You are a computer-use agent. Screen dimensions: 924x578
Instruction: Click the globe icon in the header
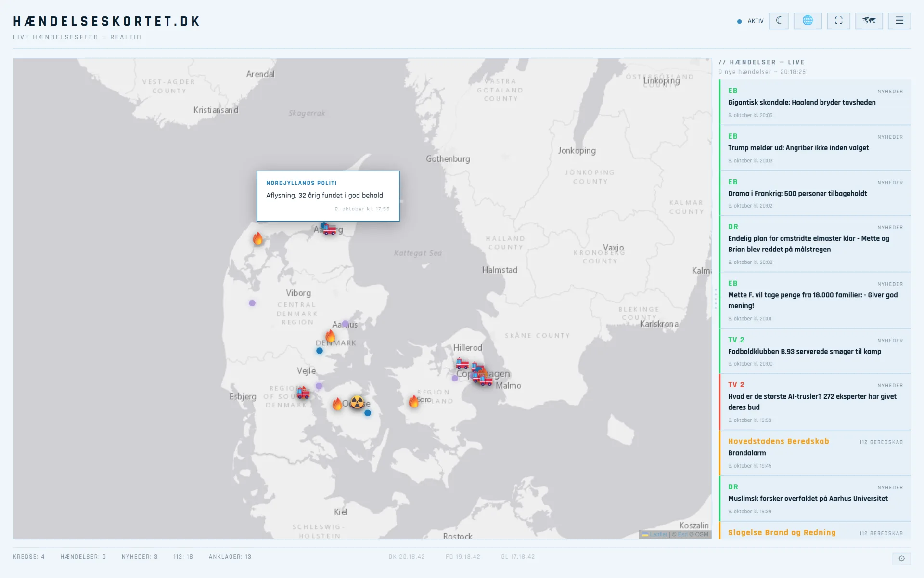coord(808,21)
